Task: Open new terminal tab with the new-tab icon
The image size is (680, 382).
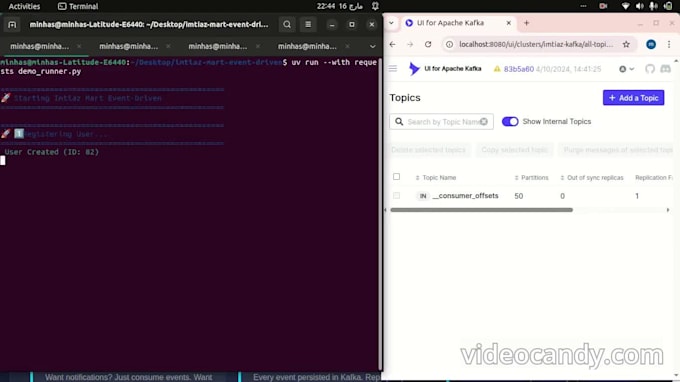Action: pos(12,25)
